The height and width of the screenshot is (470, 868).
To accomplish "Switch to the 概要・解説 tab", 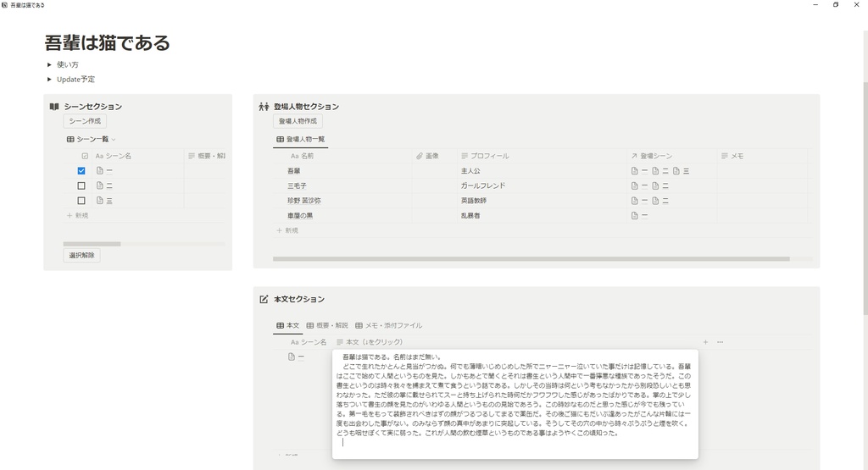I will [x=327, y=326].
